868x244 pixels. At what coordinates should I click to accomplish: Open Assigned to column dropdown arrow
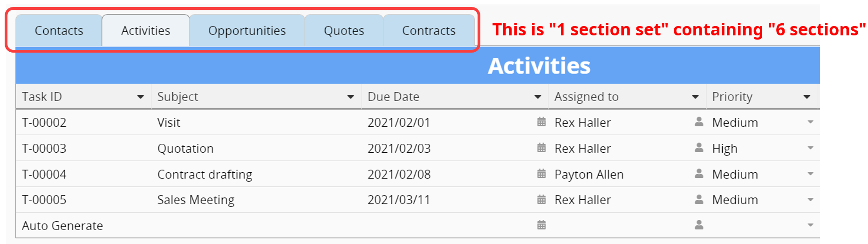click(695, 97)
